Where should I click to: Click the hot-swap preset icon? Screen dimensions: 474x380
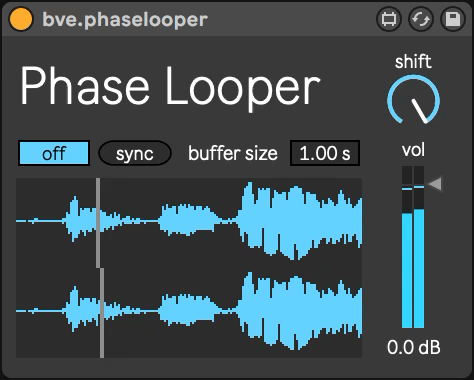tap(421, 19)
